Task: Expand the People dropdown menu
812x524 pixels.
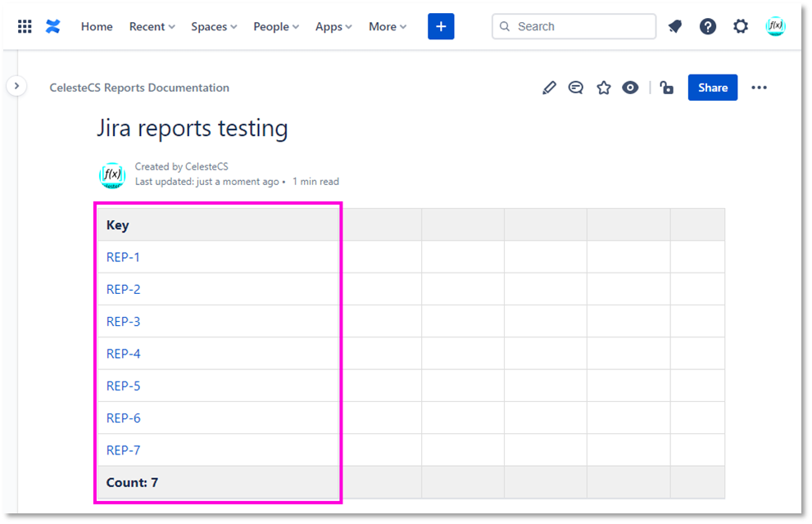Action: click(x=276, y=26)
